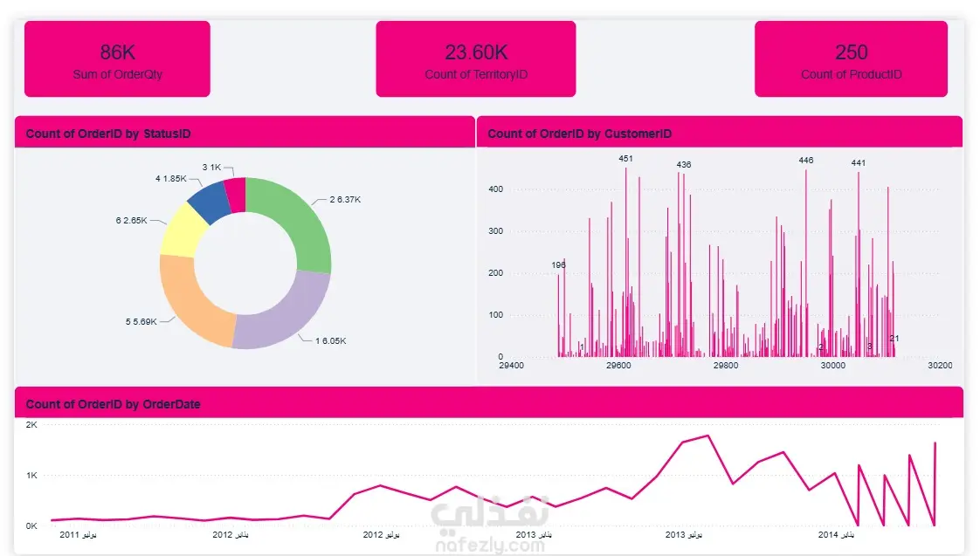Click the '2 6.37K' donut label
Image resolution: width=980 pixels, height=556 pixels.
click(x=345, y=200)
